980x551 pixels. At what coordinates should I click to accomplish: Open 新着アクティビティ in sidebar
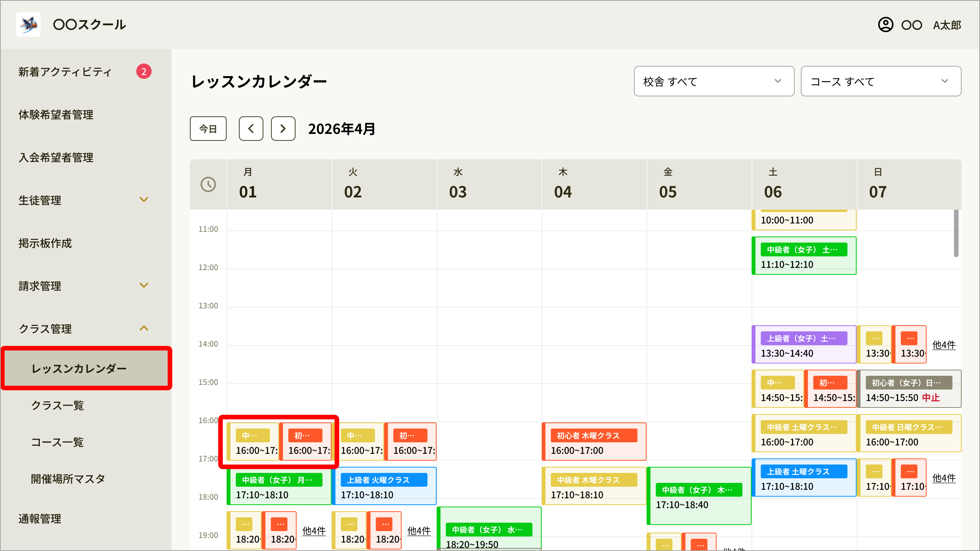pyautogui.click(x=65, y=72)
